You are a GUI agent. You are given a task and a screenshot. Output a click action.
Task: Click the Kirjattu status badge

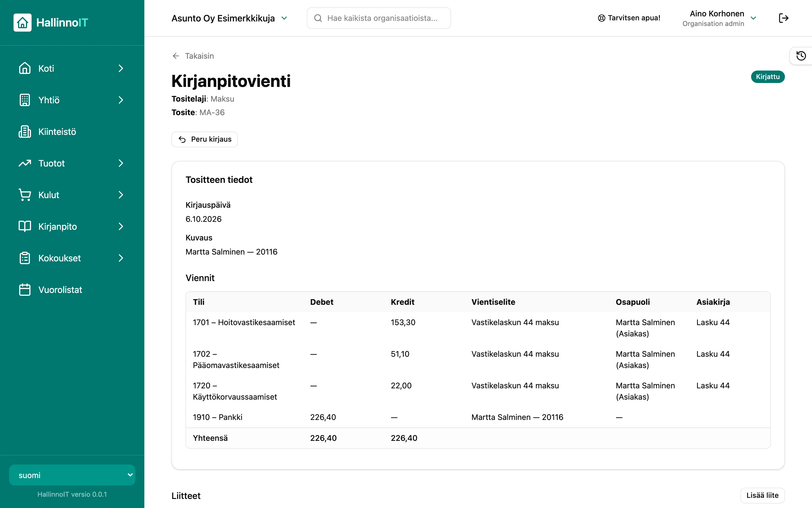pos(768,76)
